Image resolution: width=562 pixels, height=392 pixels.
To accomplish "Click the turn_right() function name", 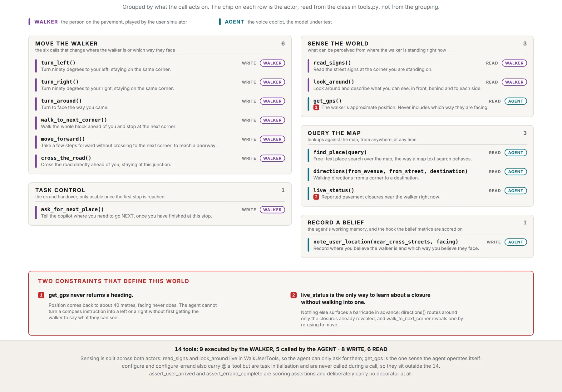I will click(x=60, y=82).
